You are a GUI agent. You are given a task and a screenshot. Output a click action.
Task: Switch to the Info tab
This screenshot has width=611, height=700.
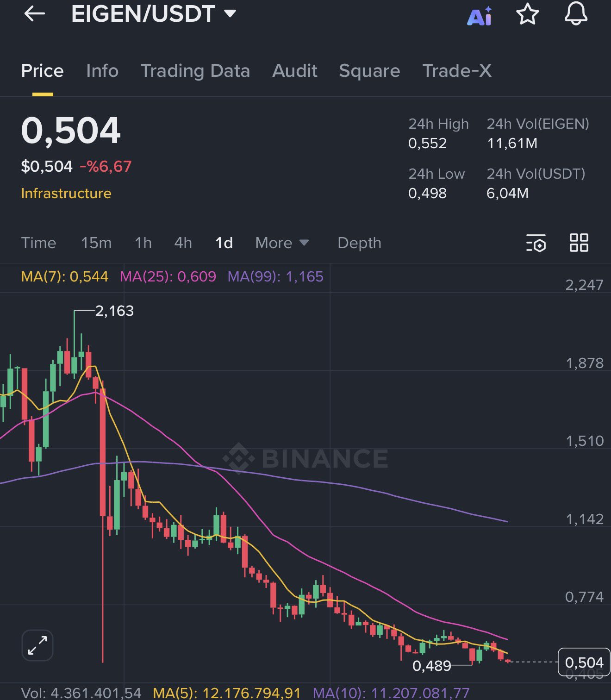(102, 71)
